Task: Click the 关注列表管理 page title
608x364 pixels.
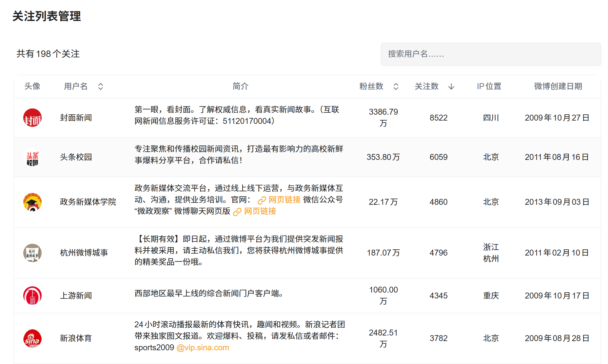Action: click(x=47, y=16)
